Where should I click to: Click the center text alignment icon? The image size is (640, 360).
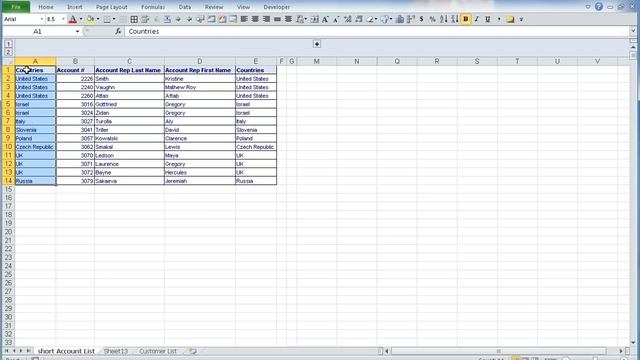coord(255,19)
